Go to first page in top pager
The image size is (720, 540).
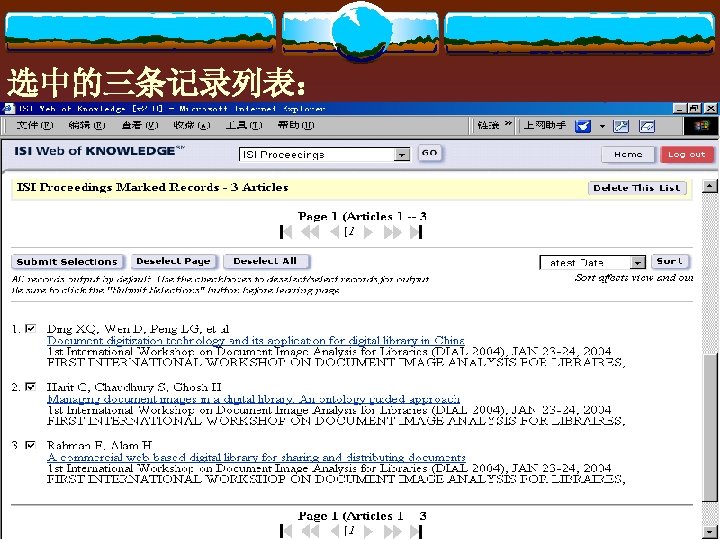[286, 232]
